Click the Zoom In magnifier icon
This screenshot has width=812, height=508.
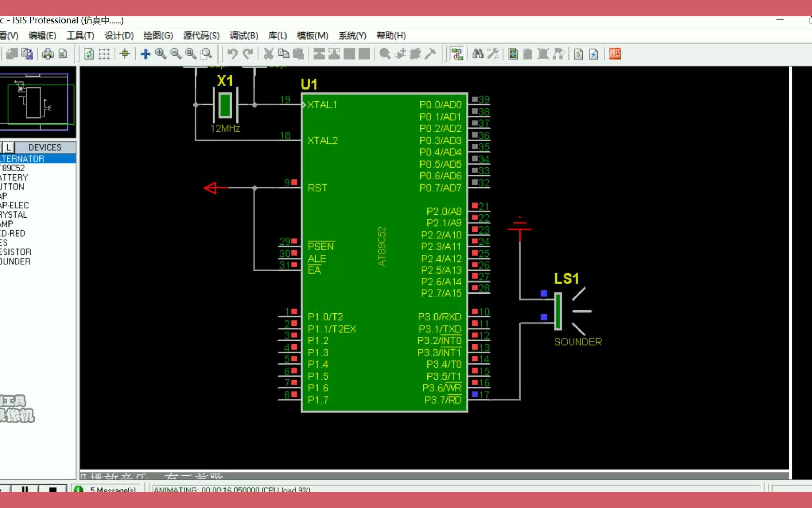pos(161,54)
